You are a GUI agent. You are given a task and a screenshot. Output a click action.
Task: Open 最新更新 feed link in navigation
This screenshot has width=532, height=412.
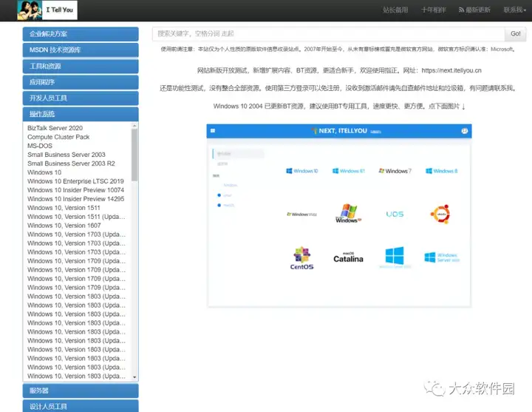pos(474,10)
